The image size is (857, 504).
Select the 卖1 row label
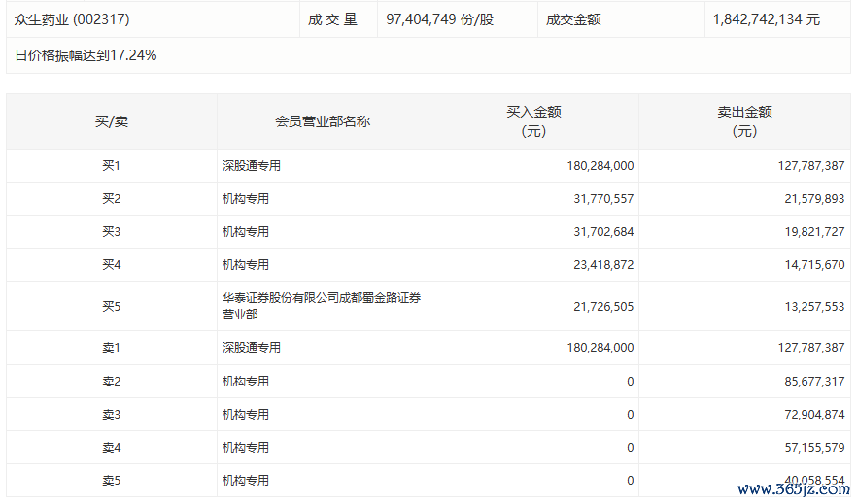point(111,348)
